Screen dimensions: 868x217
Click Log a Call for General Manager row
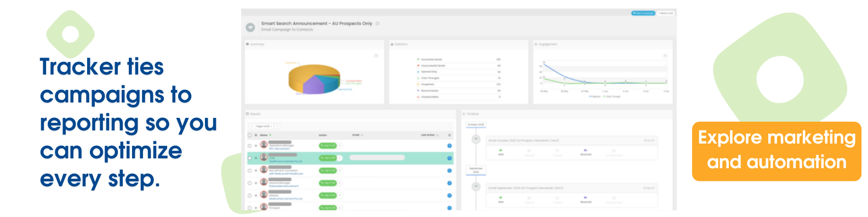click(x=328, y=183)
